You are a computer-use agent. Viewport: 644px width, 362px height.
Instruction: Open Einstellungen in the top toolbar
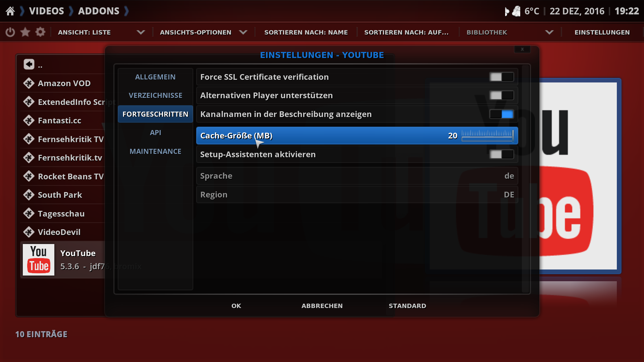point(602,33)
